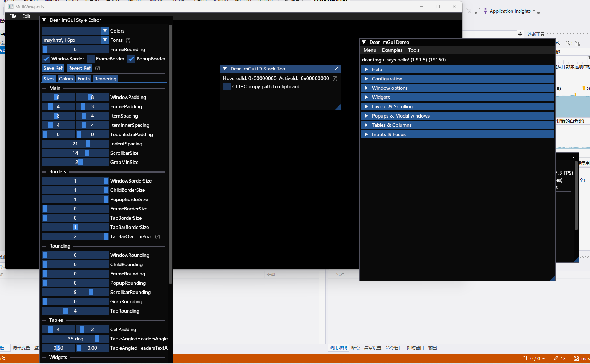Screen dimensions: 590x364
Task: Expand the Widgets section in Demo window
Action: pos(457,97)
